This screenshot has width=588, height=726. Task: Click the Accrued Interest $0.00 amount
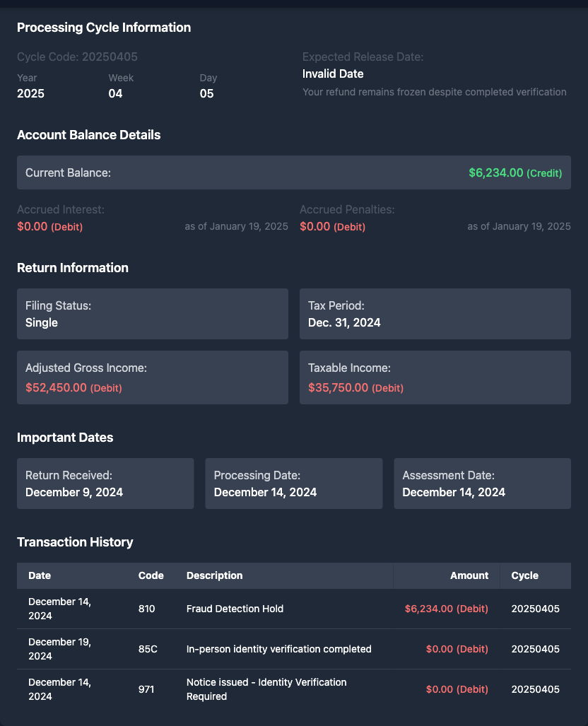pyautogui.click(x=33, y=226)
